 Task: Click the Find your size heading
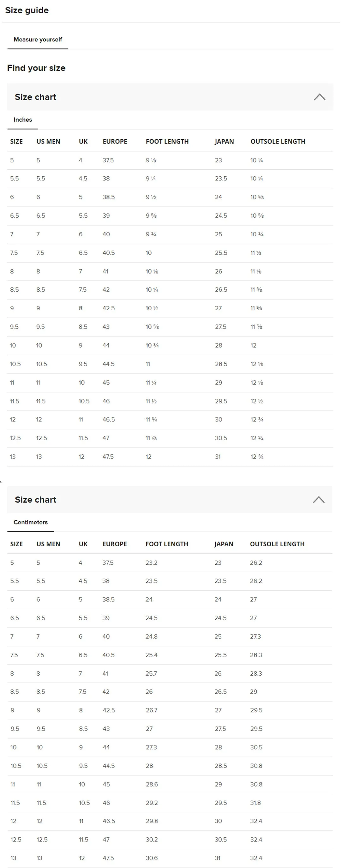(36, 68)
